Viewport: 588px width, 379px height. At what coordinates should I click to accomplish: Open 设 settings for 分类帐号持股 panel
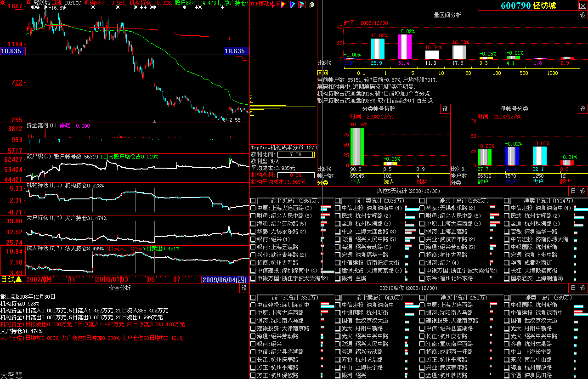445,109
